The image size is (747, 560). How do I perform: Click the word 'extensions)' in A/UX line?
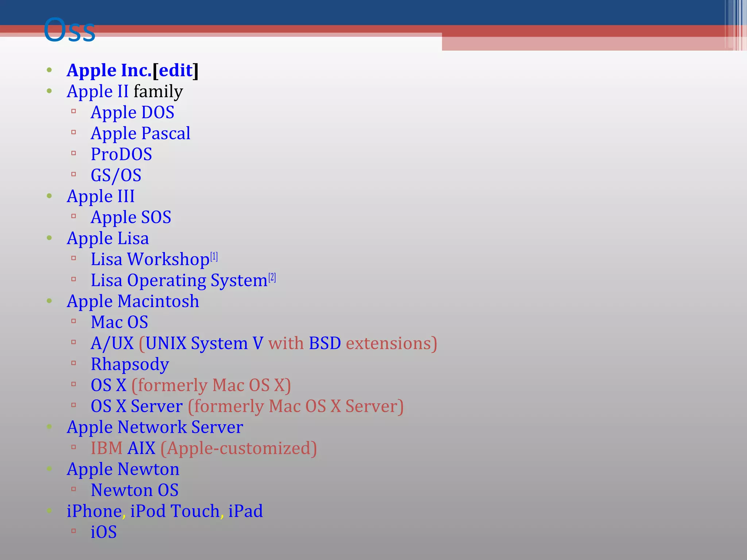click(391, 344)
